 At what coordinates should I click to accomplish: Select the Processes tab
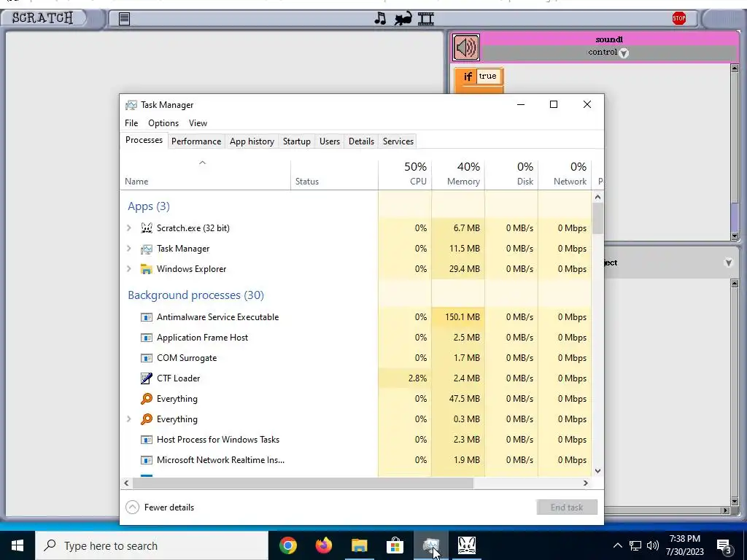click(x=144, y=140)
